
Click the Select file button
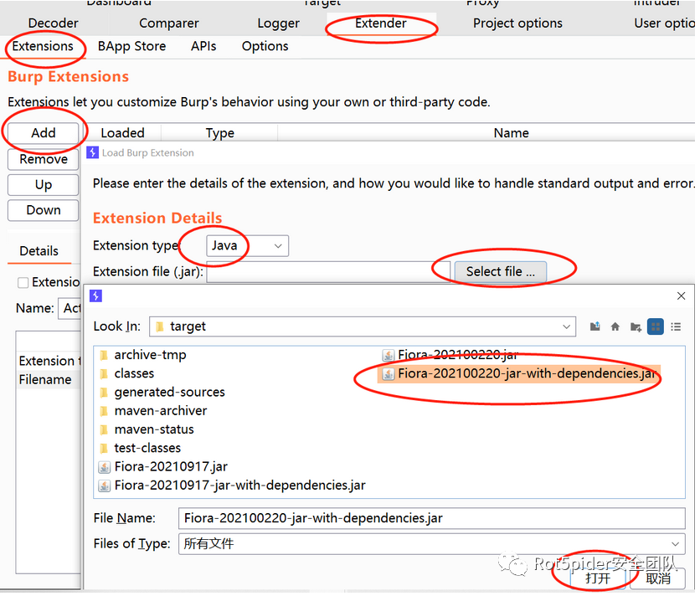tap(501, 272)
